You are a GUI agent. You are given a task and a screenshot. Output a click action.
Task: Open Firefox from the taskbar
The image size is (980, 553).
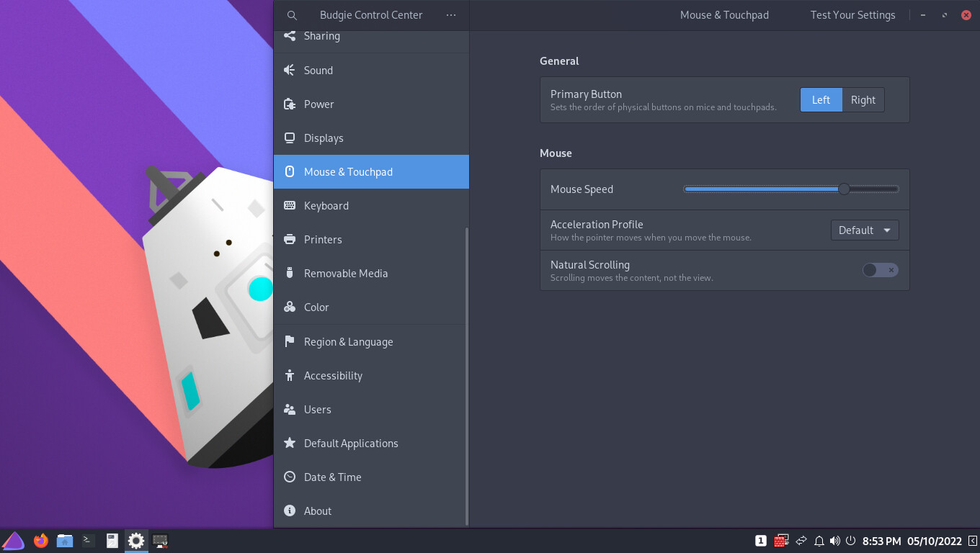click(x=41, y=540)
